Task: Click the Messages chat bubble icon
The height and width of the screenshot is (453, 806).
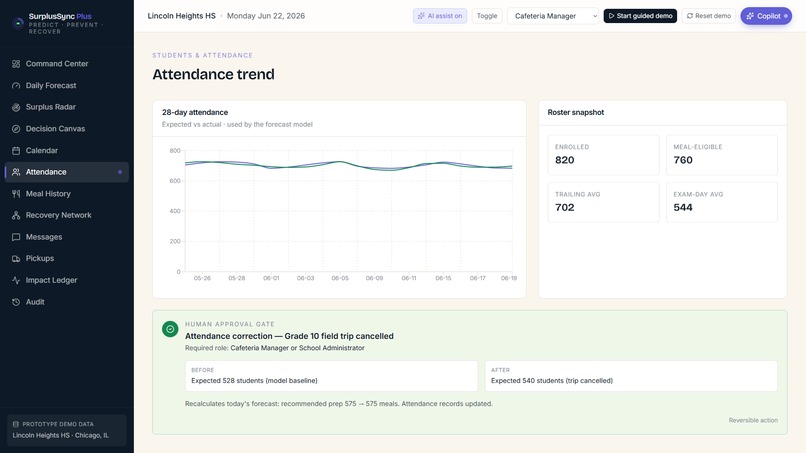Action: coord(16,237)
